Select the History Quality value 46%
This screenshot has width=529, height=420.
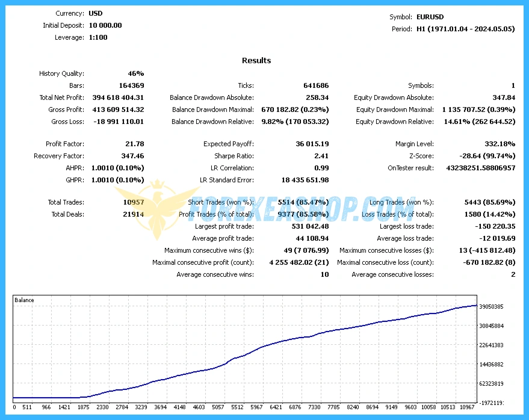click(x=135, y=73)
